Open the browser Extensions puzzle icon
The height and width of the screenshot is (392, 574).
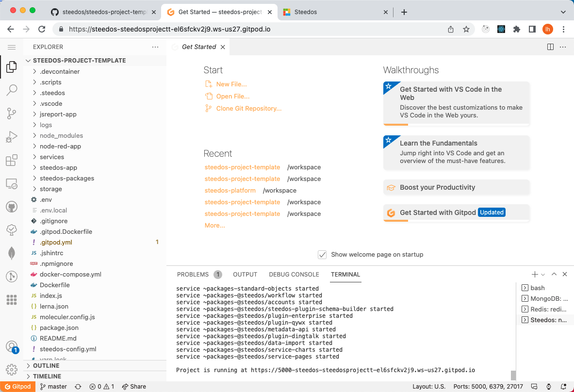517,29
